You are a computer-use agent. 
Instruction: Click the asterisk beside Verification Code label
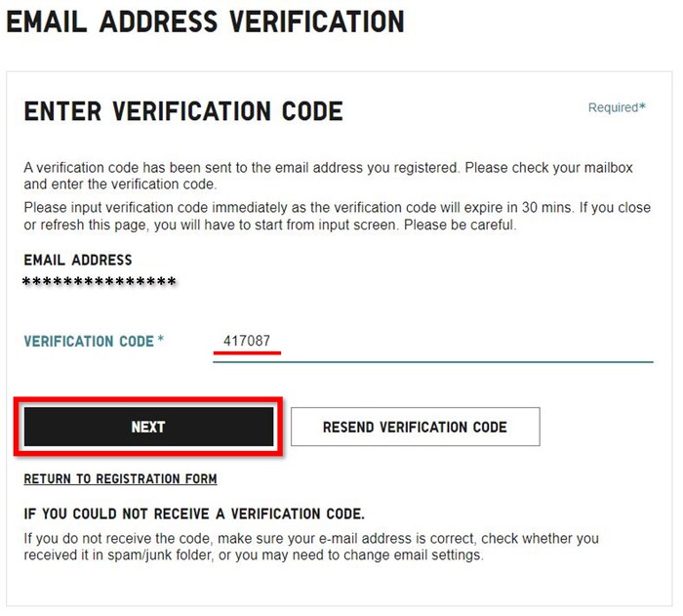161,340
